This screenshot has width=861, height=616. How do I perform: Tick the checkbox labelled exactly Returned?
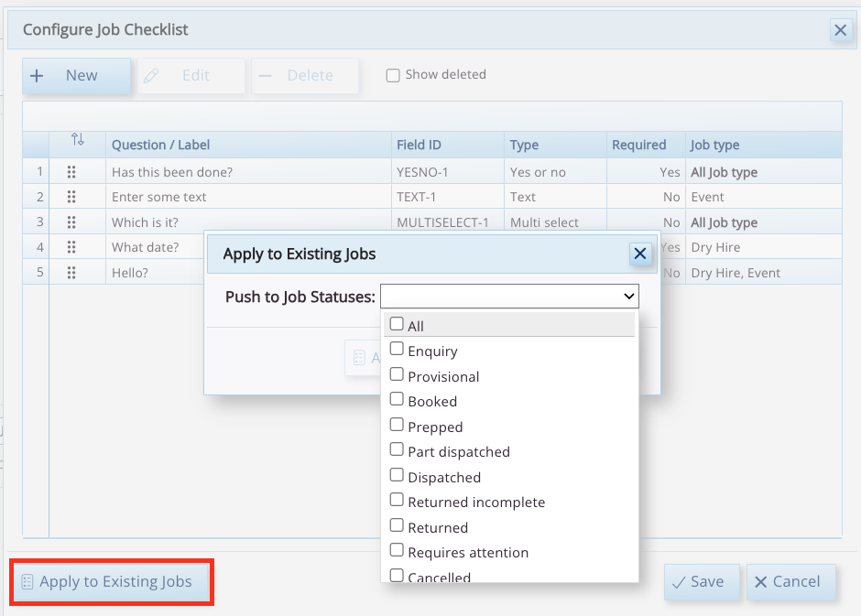[x=397, y=525]
